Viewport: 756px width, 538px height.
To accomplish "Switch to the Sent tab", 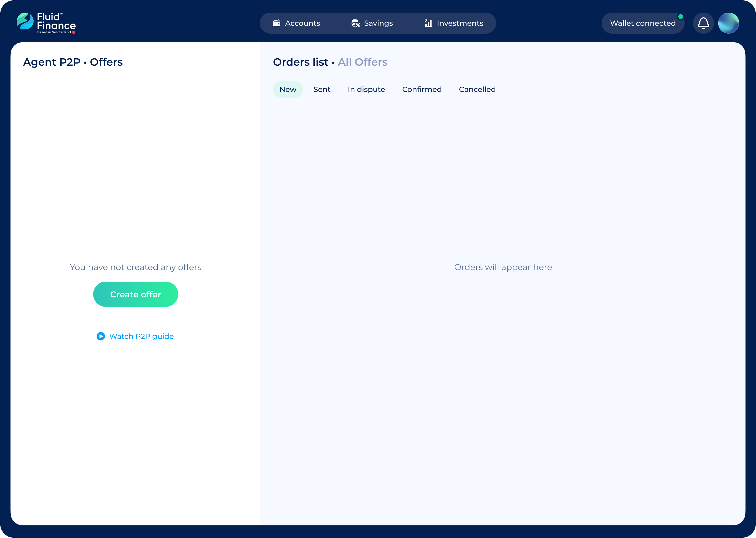I will (322, 89).
